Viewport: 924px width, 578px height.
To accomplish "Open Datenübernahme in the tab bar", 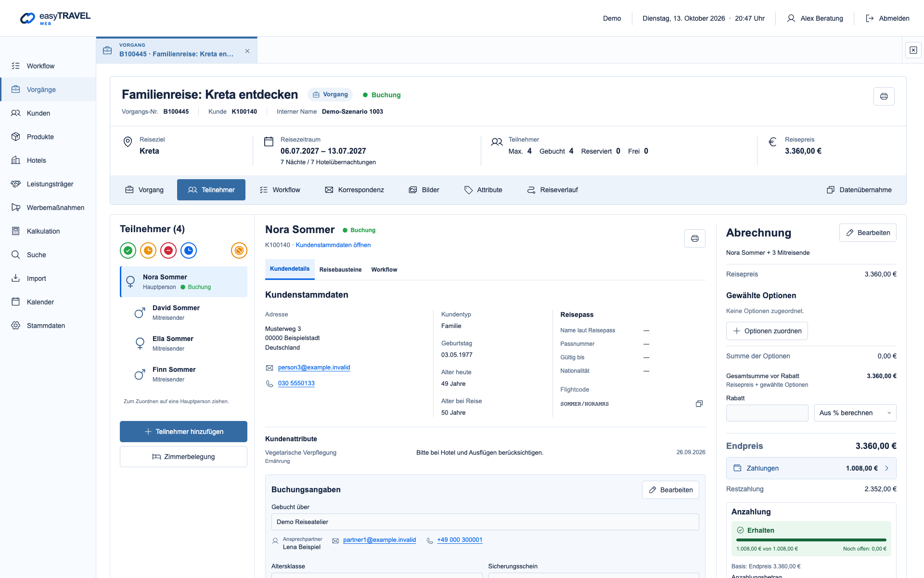I will 859,190.
